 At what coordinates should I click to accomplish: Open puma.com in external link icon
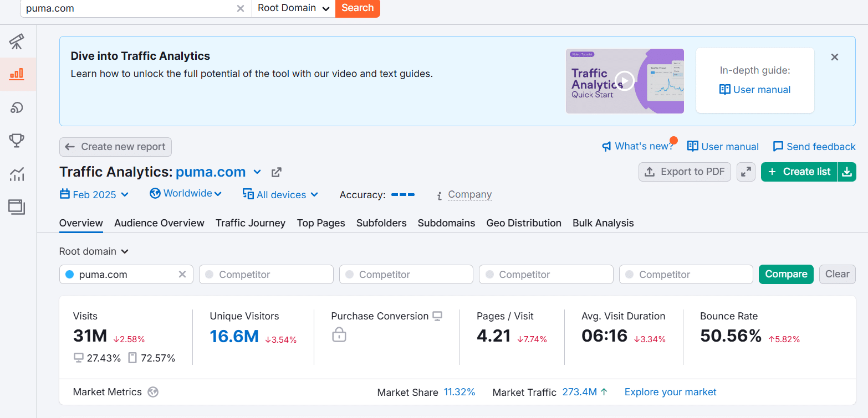(x=276, y=172)
